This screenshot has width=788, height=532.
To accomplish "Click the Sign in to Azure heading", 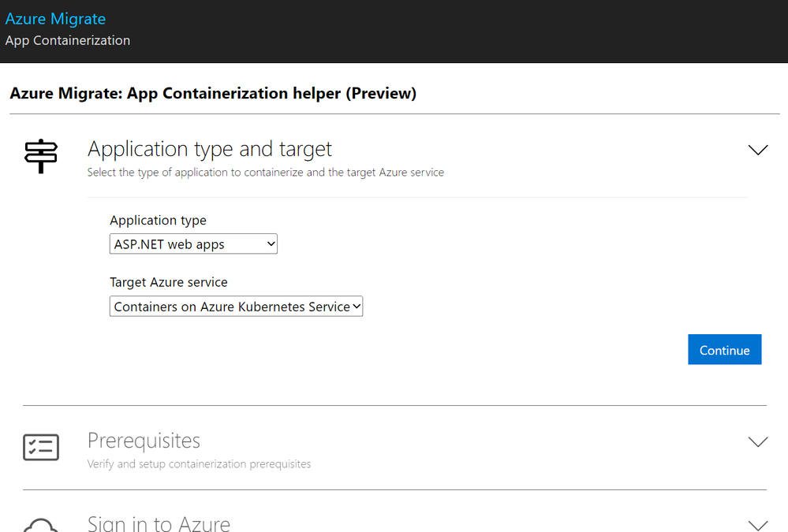I will [159, 523].
